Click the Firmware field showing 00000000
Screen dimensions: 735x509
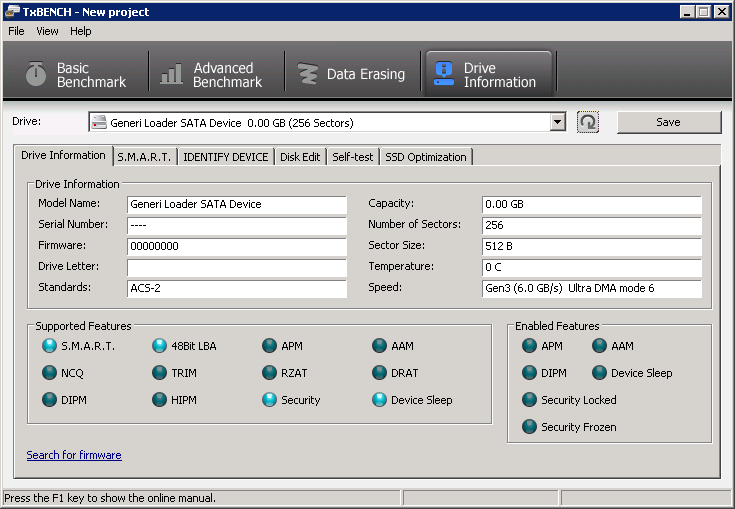tap(237, 247)
